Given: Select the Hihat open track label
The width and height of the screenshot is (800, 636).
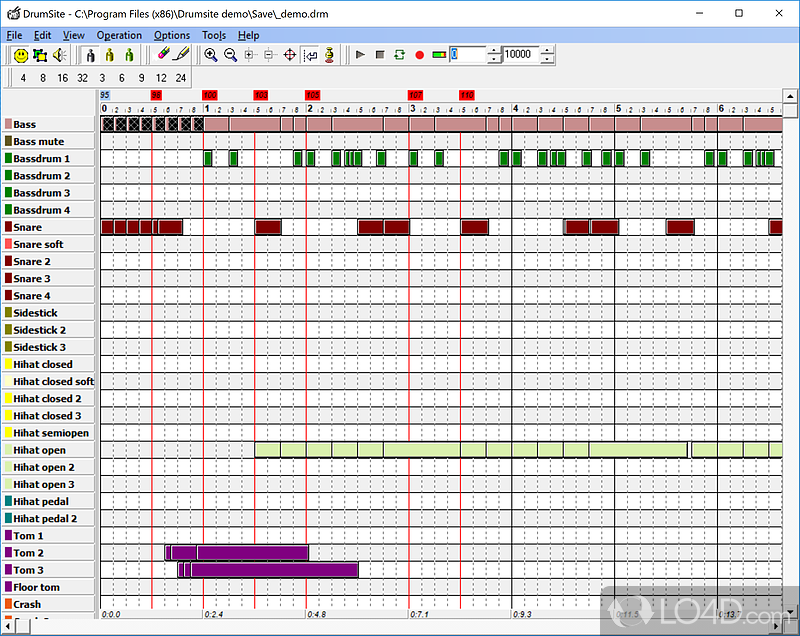Looking at the screenshot, I should 40,450.
